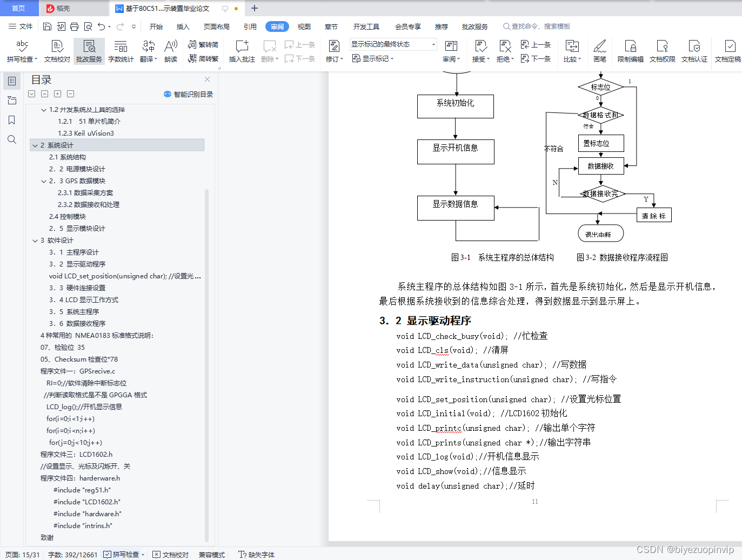This screenshot has height=560, width=742.
Task: Open the bookmark panel in left sidebar
Action: (11, 120)
